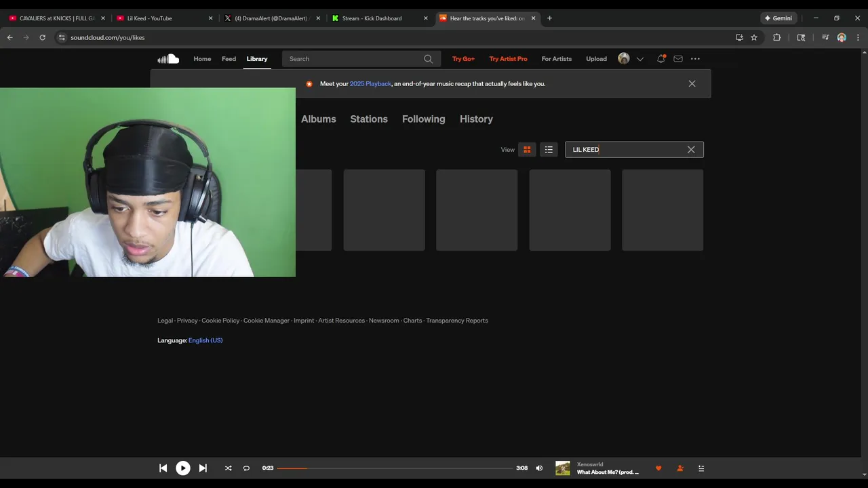Bookmark this page with star
Image resolution: width=868 pixels, height=488 pixels.
(x=754, y=37)
